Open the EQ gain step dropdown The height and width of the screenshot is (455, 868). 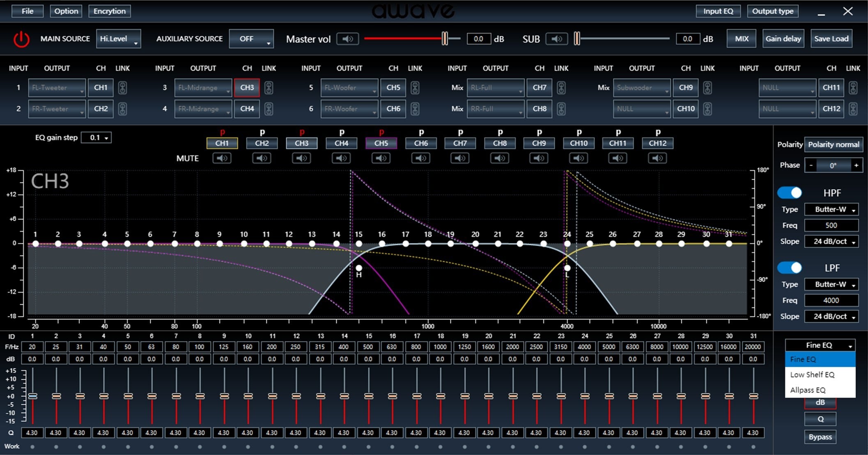pyautogui.click(x=96, y=137)
